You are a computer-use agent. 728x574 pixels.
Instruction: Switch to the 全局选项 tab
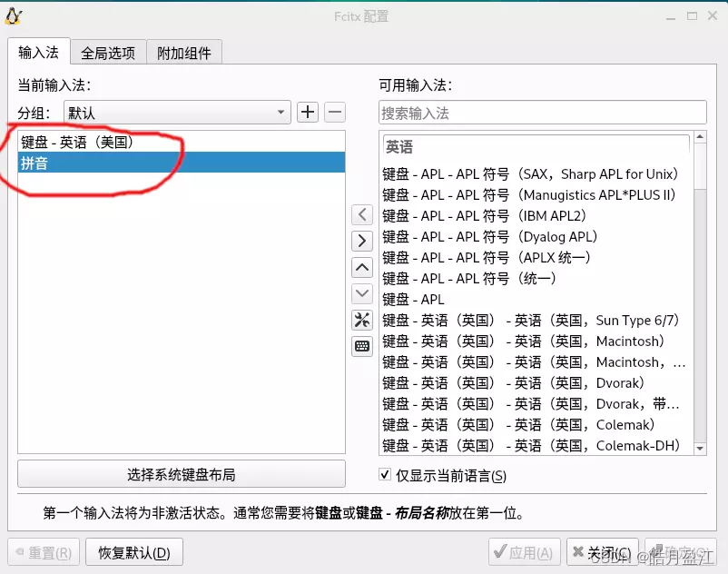point(108,53)
